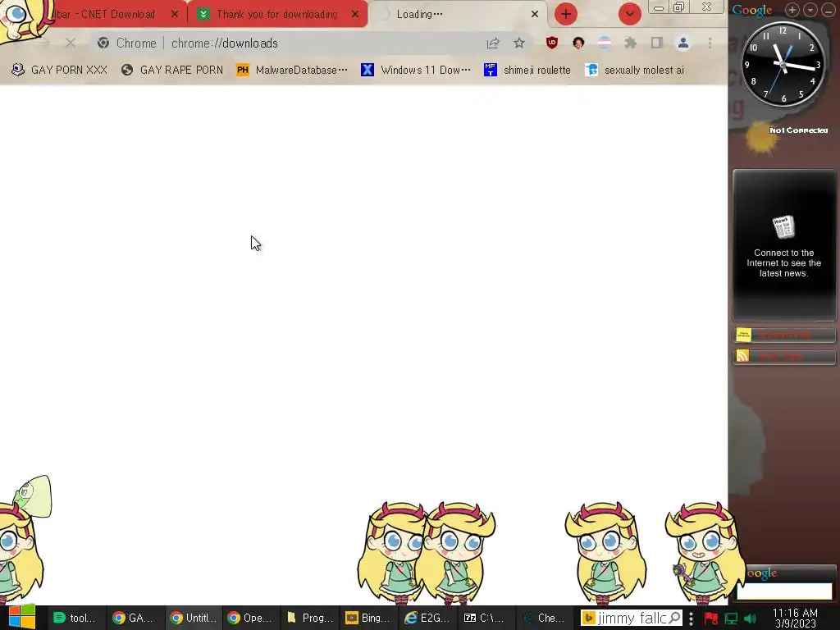
Task: Click the analog clock gadget
Action: (783, 64)
